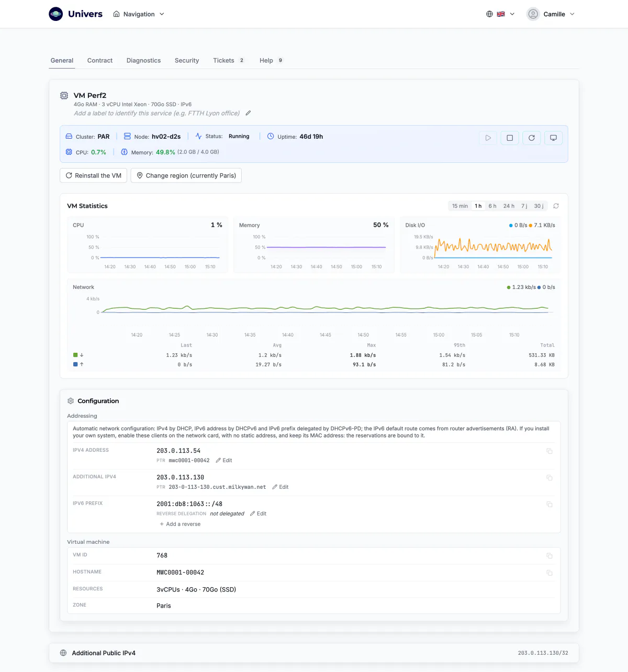
Task: Open the Security tab
Action: [187, 61]
